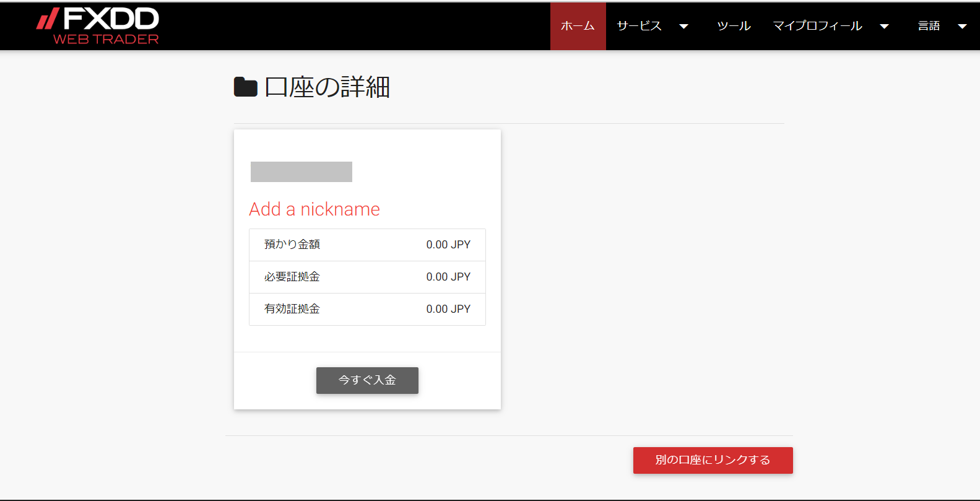Screen dimensions: 980x501
Task: Click the 口座の詳細 page heading
Action: coord(327,87)
